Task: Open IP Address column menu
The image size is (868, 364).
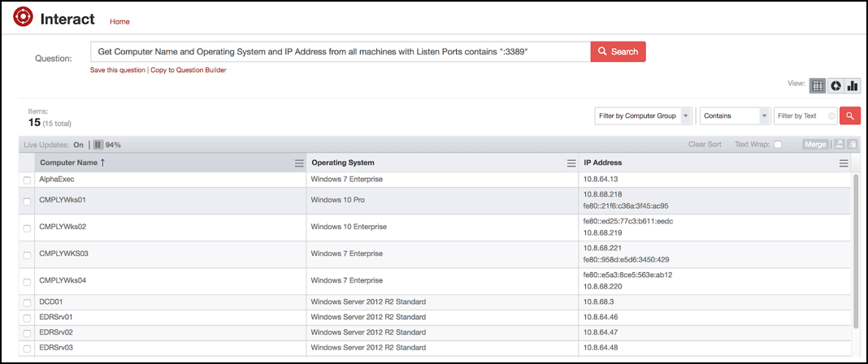Action: point(844,163)
